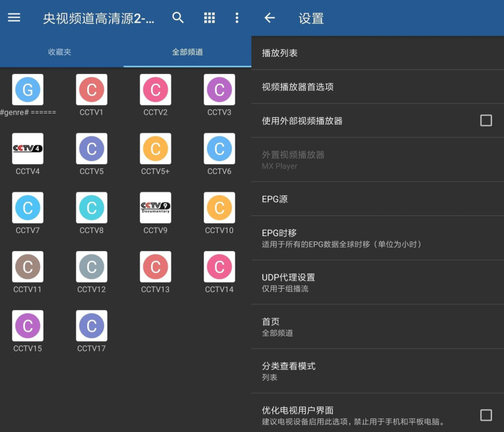Tap the 设置 page title

tap(311, 19)
